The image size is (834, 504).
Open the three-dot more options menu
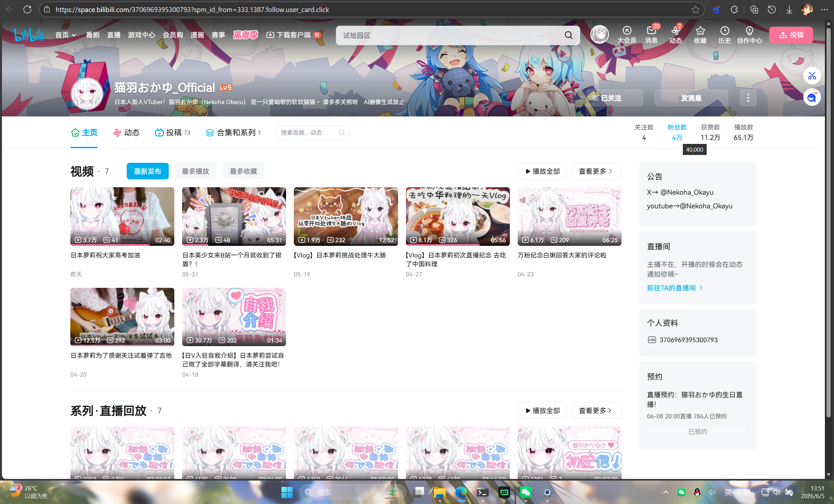tap(748, 98)
